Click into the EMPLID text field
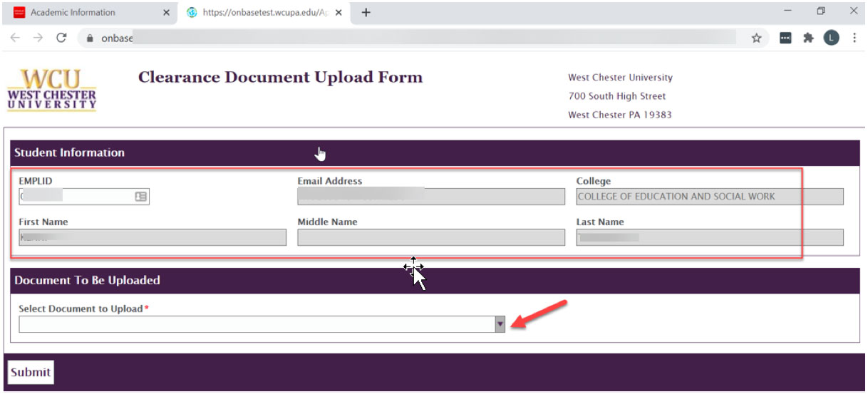The height and width of the screenshot is (394, 868). [75, 197]
